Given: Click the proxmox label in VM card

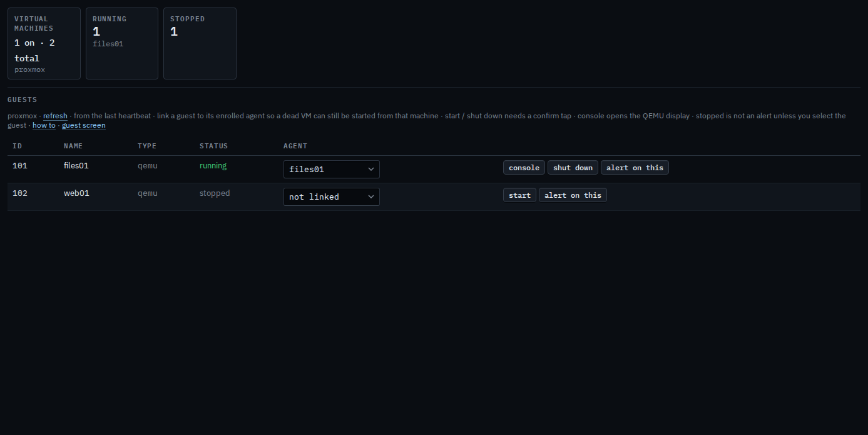Looking at the screenshot, I should click(30, 69).
